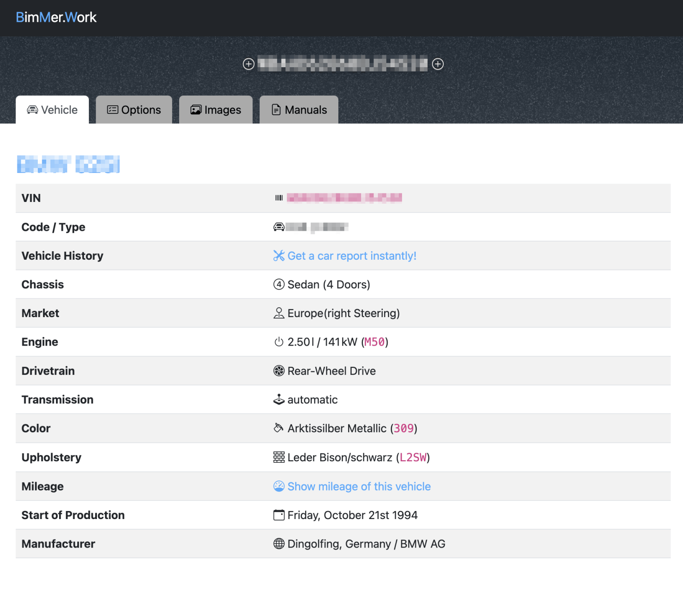Screen dimensions: 683x616
Task: Click the speedometer icon in Mileage row
Action: tap(279, 486)
